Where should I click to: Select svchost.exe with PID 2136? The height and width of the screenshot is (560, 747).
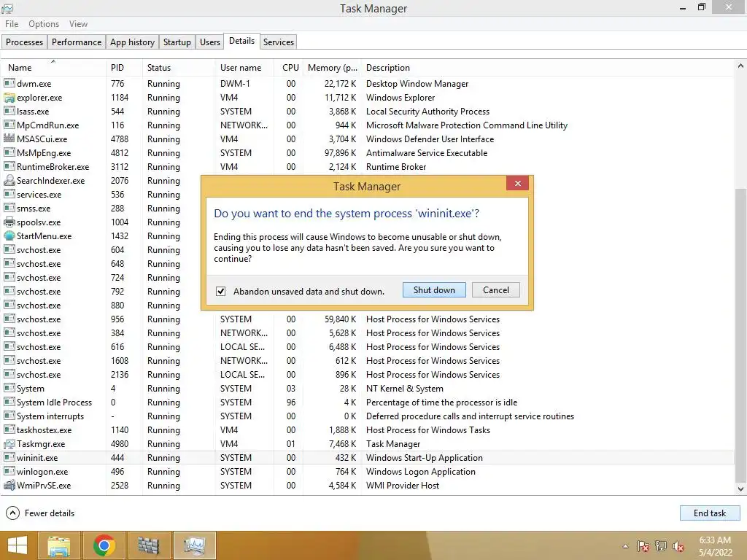[x=367, y=374]
